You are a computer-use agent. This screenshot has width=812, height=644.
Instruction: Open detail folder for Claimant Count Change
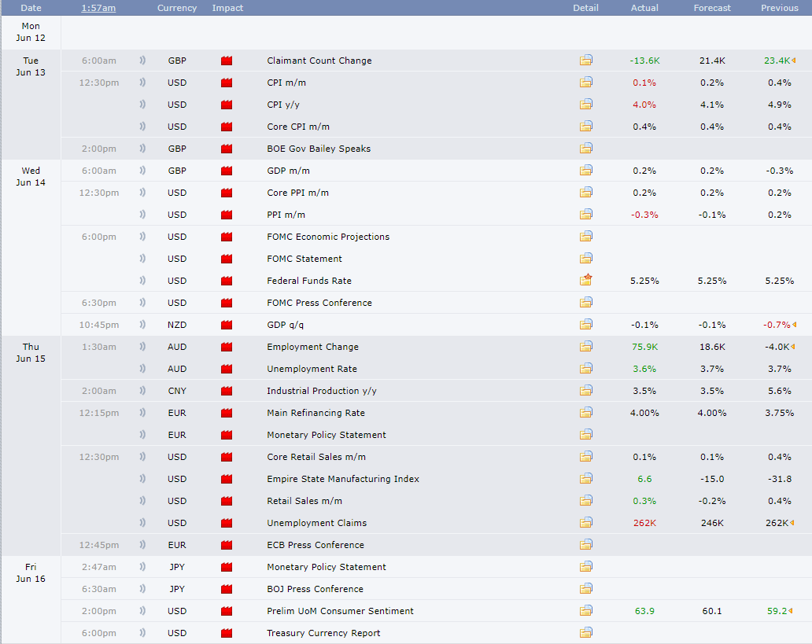tap(585, 61)
